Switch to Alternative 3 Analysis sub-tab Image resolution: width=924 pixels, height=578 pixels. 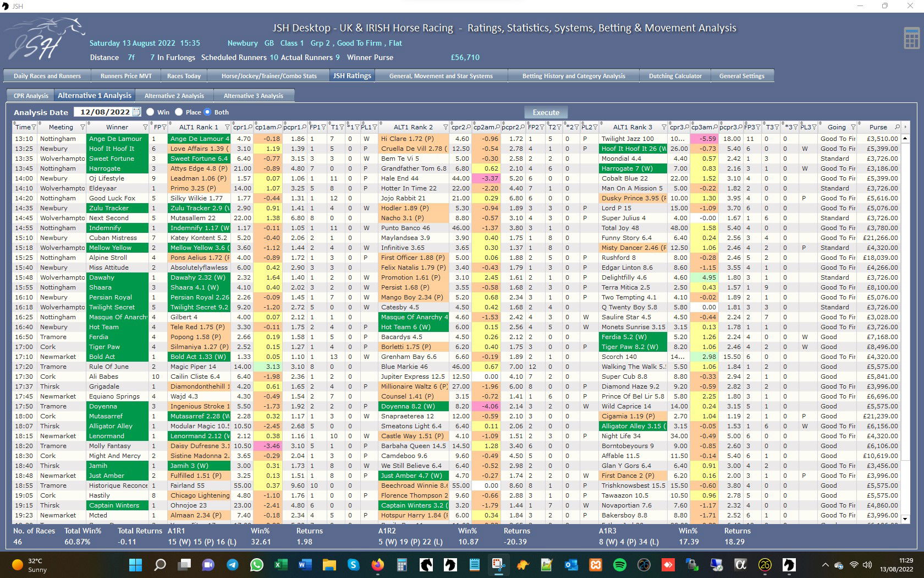[254, 96]
